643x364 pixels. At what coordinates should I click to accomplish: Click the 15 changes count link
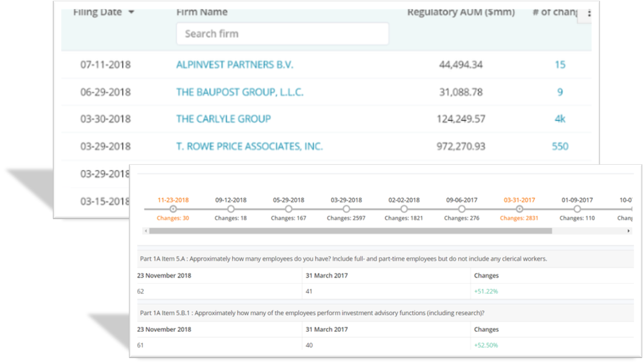560,65
